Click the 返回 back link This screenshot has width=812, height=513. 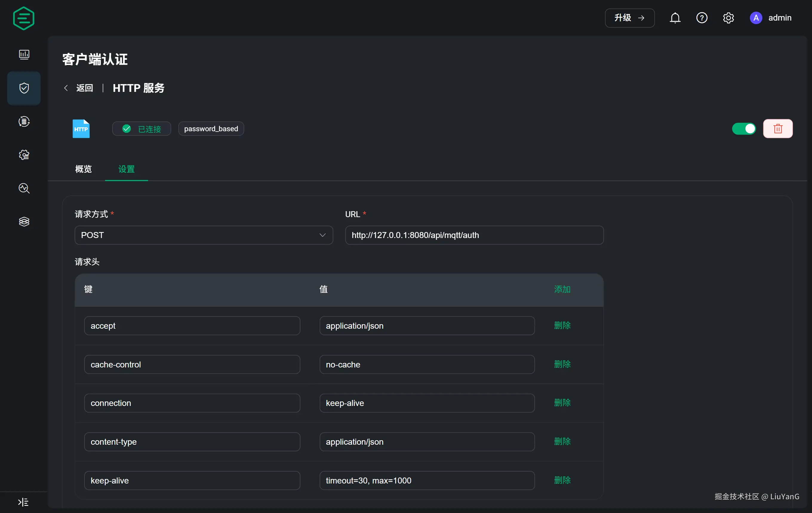coord(85,88)
